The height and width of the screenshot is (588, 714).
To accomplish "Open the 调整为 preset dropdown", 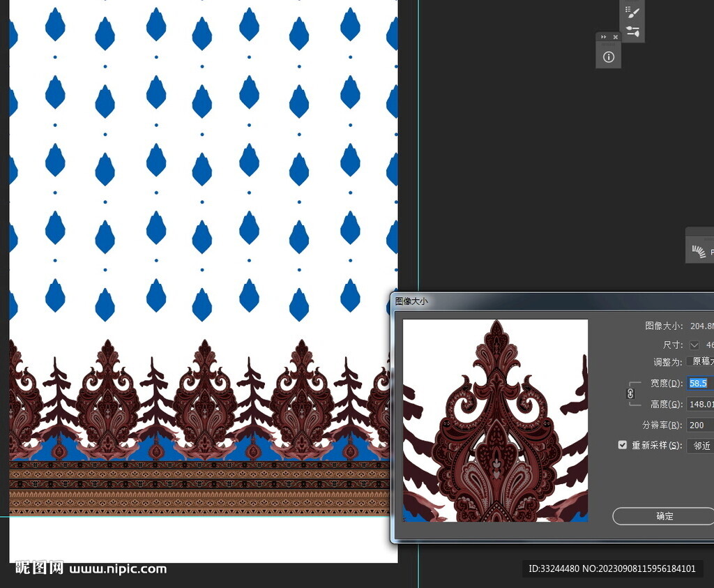I will 700,361.
